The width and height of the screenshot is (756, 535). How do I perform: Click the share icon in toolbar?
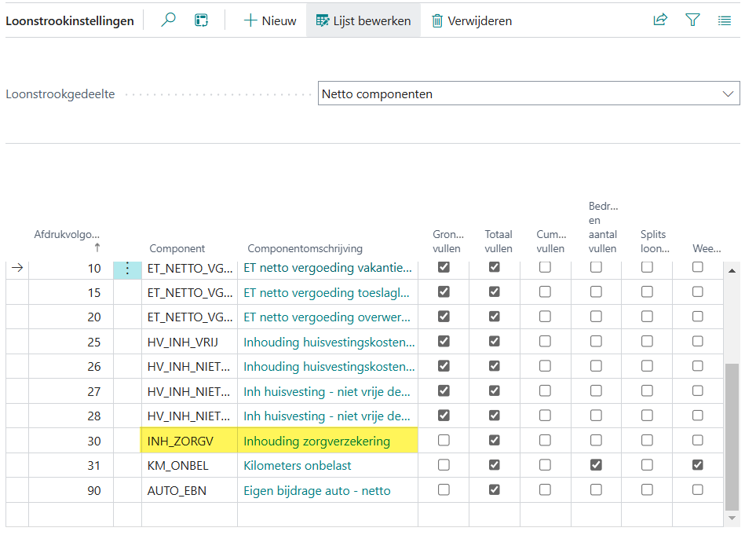coord(660,20)
